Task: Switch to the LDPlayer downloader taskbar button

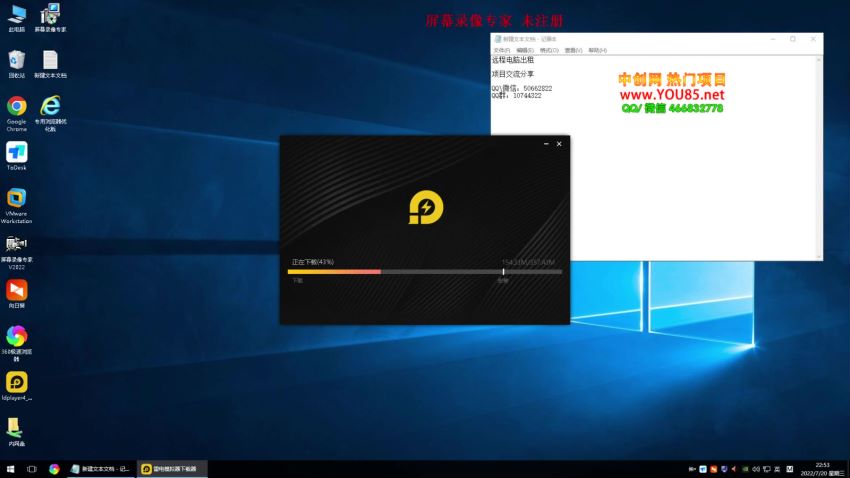Action: [171, 469]
